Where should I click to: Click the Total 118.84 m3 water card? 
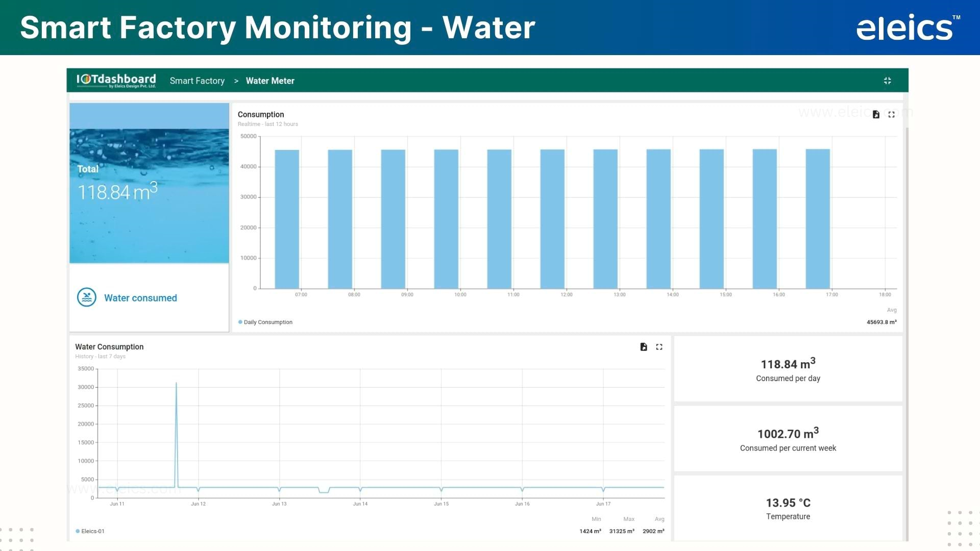149,183
